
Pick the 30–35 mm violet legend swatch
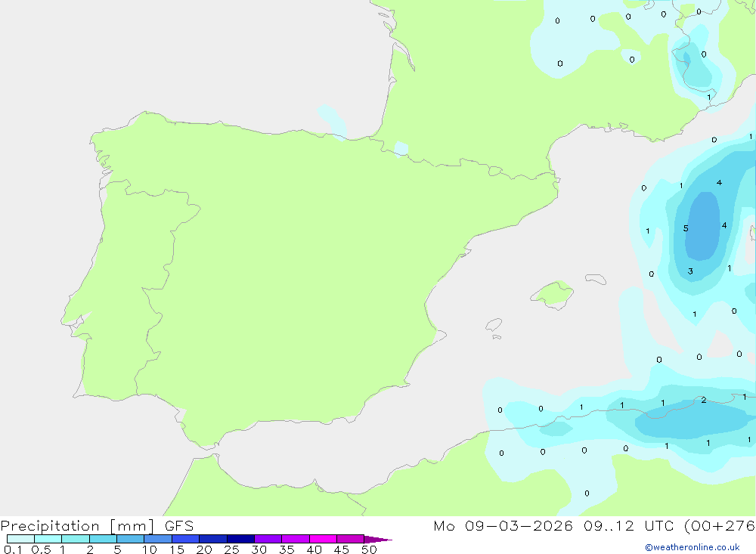pos(268,539)
